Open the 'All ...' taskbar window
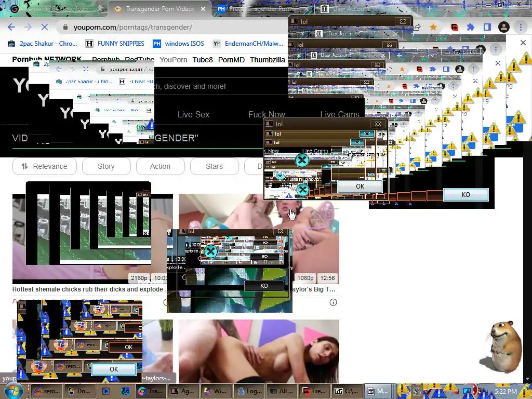Image resolution: width=532 pixels, height=399 pixels. (x=281, y=391)
